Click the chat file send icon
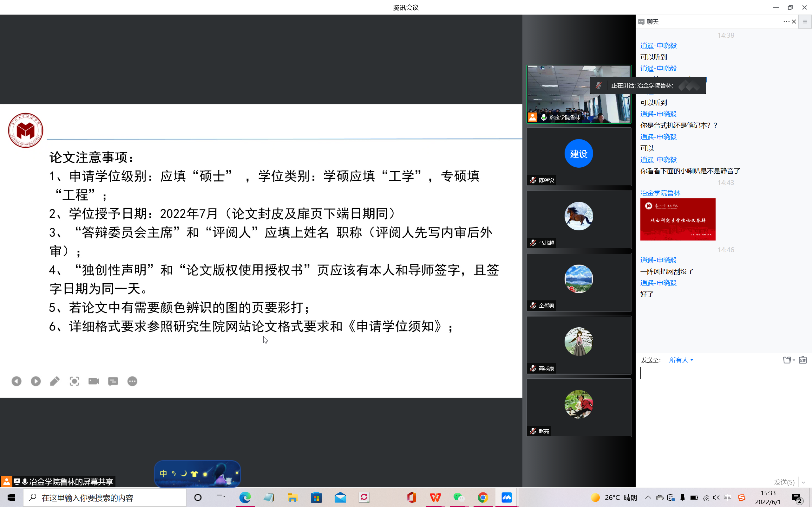Screen dimensions: 812x507 coord(787,360)
